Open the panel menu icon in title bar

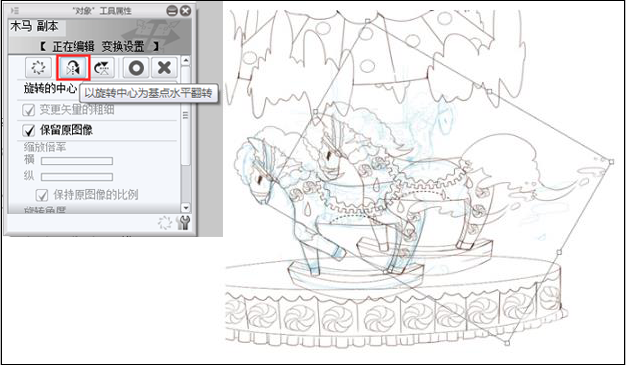pos(15,11)
